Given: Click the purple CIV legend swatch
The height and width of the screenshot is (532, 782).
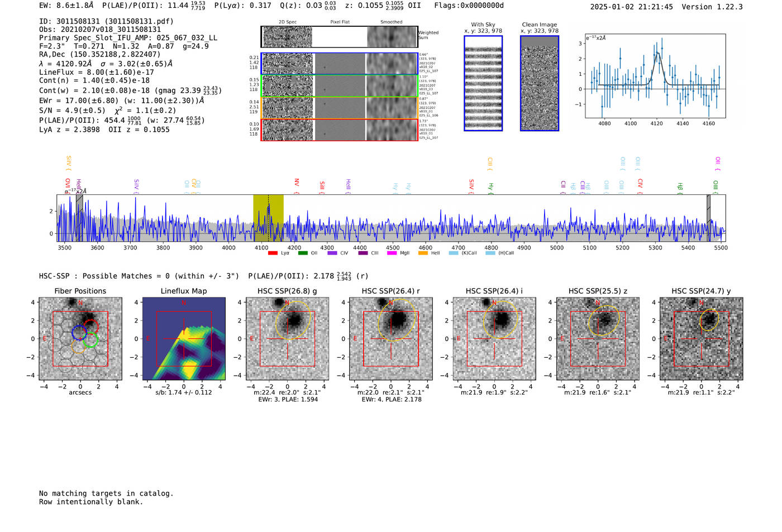Looking at the screenshot, I should click(x=332, y=253).
